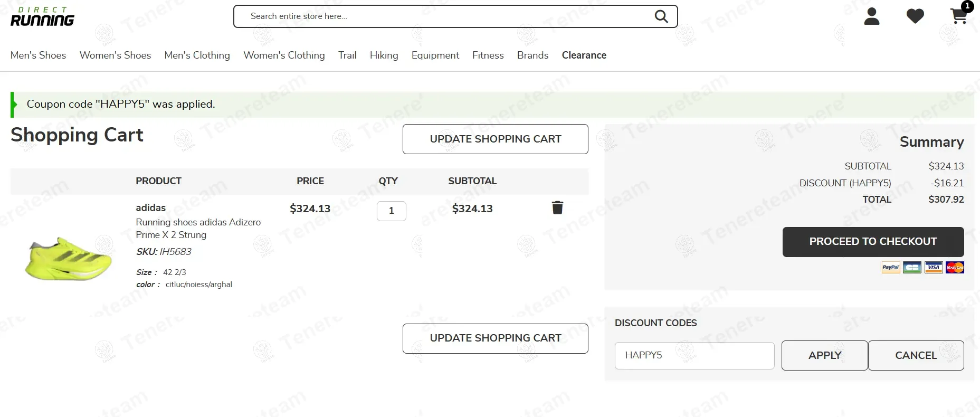The height and width of the screenshot is (417, 980).
Task: Click the Direct Running logo
Action: [42, 17]
